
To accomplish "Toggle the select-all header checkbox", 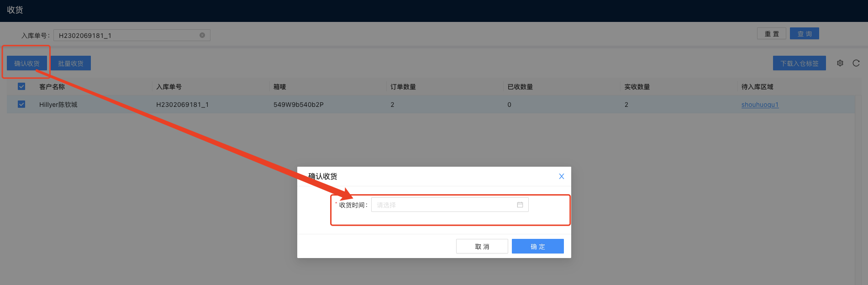I will tap(21, 86).
